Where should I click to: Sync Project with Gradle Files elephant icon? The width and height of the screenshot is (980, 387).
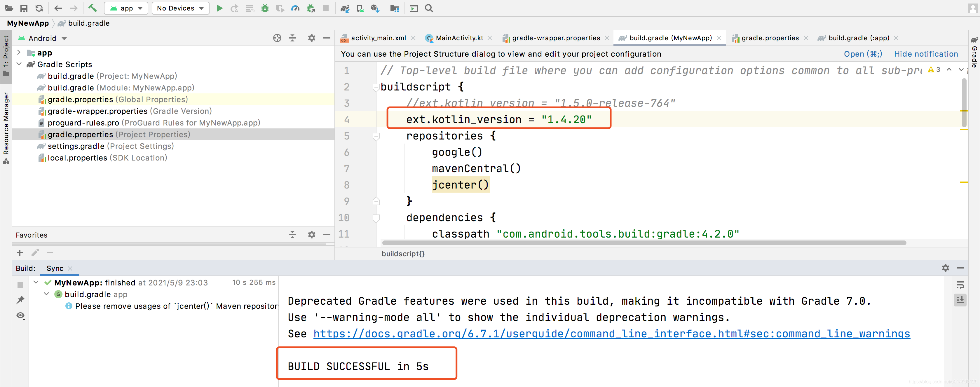pos(345,8)
